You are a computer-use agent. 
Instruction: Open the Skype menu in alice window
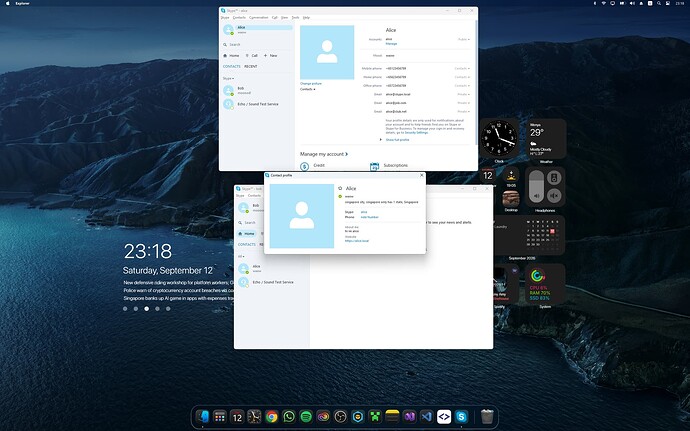click(x=225, y=18)
